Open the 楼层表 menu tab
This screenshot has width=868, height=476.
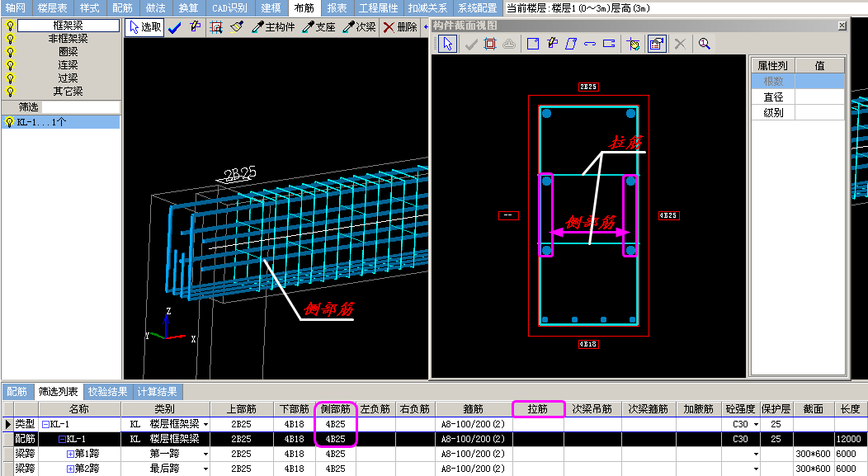[x=53, y=8]
